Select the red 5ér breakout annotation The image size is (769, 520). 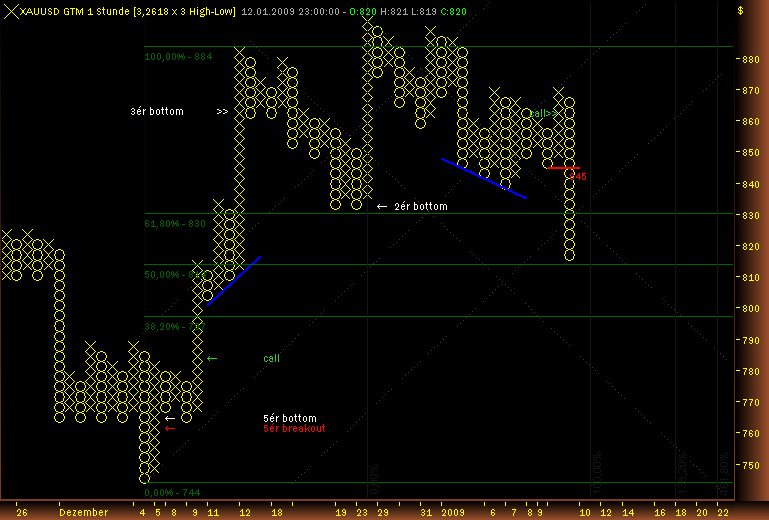pos(294,428)
